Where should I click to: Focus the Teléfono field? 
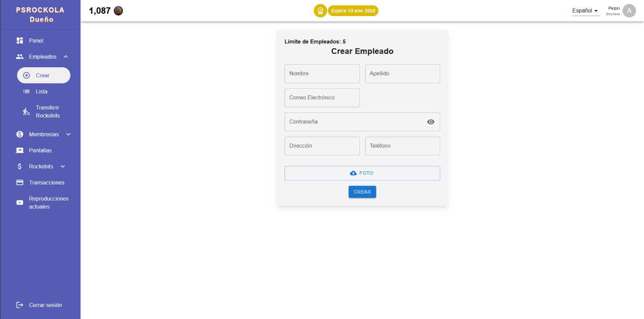tap(402, 146)
